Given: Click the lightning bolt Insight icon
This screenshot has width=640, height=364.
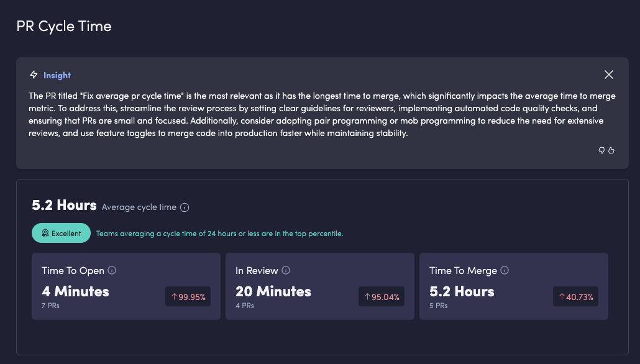Looking at the screenshot, I should pos(34,75).
